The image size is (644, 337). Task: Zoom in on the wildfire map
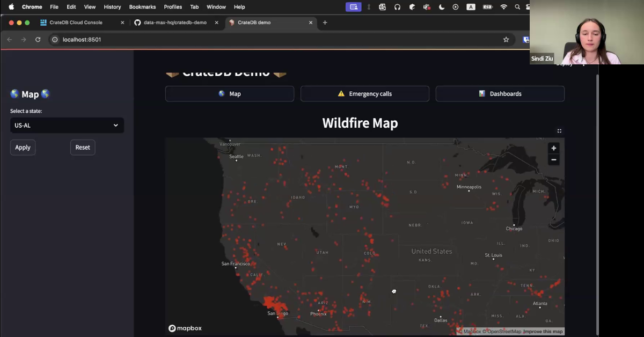tap(553, 148)
